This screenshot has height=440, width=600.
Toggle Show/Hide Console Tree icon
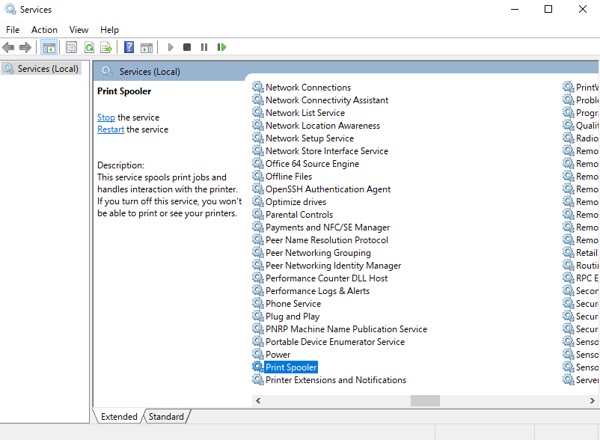(49, 47)
